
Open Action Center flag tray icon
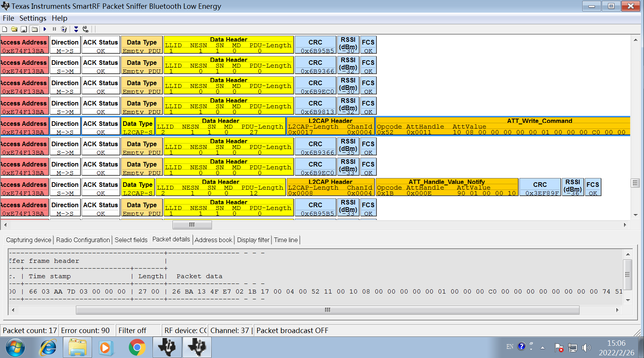point(559,348)
